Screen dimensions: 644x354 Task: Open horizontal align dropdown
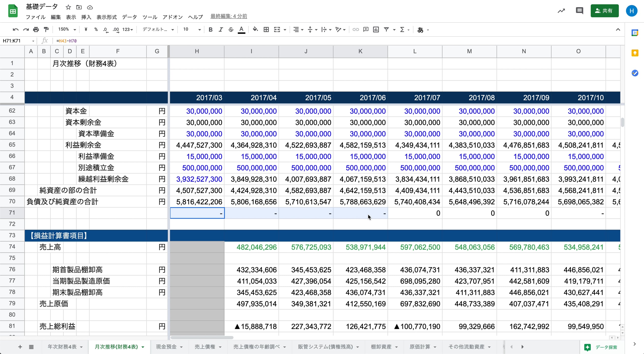298,29
